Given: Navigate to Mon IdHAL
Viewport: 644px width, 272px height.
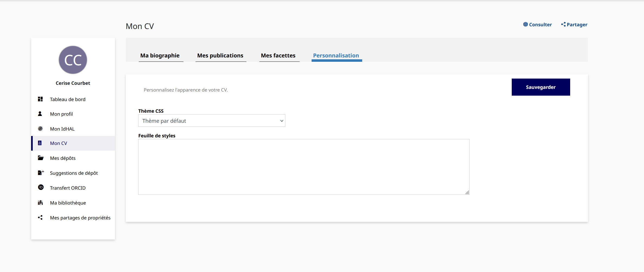Looking at the screenshot, I should point(73,129).
